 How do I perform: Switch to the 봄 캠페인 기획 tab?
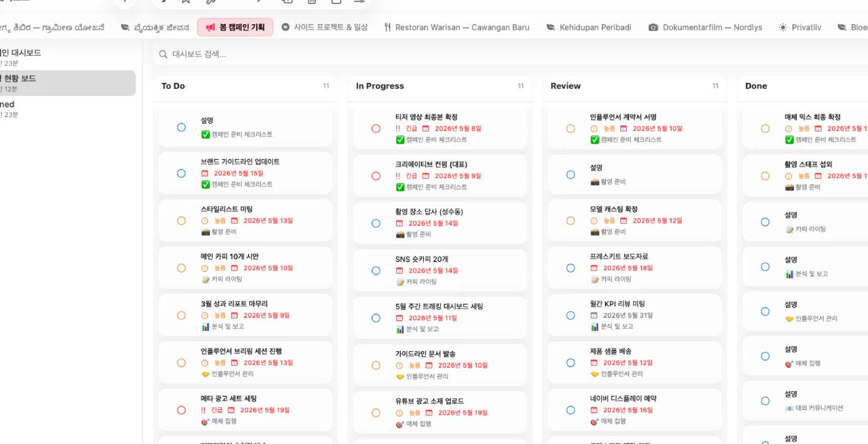[x=235, y=27]
